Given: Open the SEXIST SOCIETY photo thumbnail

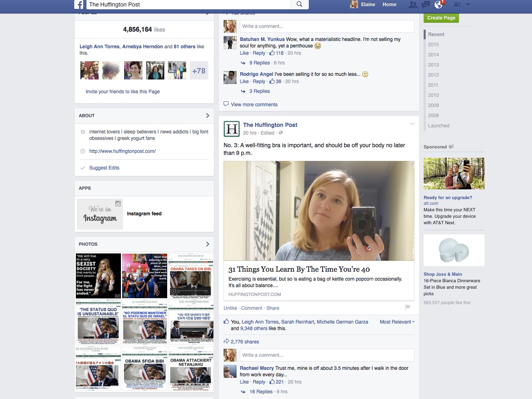Looking at the screenshot, I should click(x=99, y=276).
